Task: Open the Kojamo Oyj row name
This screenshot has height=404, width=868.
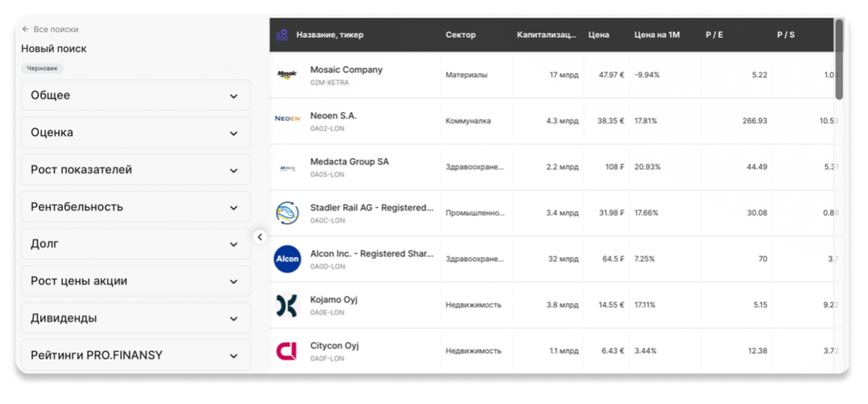Action: (x=334, y=300)
